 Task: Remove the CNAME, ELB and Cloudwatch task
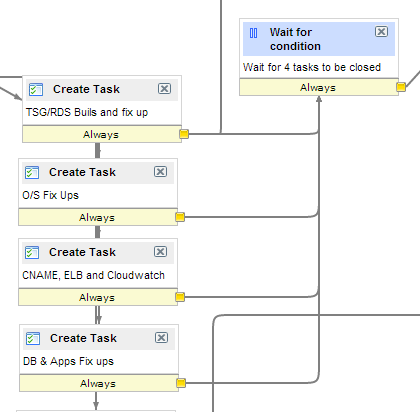coord(160,252)
